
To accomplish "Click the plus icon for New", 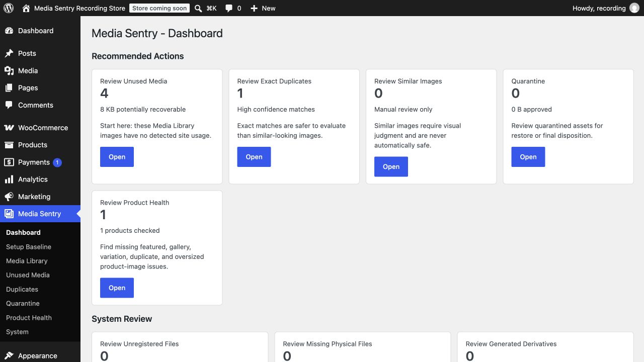I will (254, 8).
